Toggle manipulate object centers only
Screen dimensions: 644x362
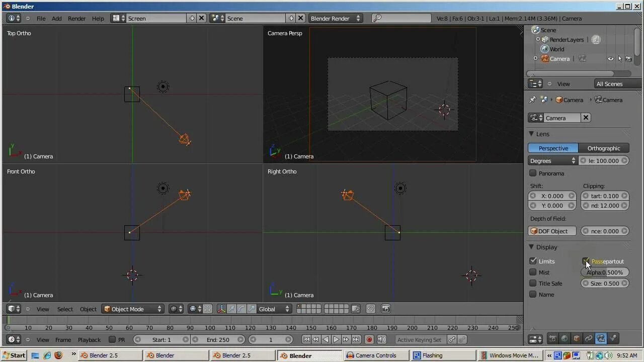207,309
